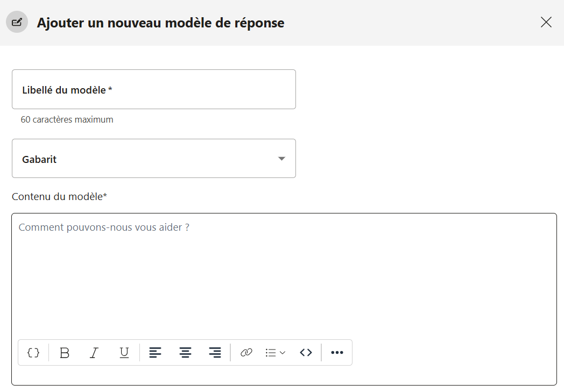Toggle underline formatting
Screen dimensions: 564x392
click(x=124, y=353)
